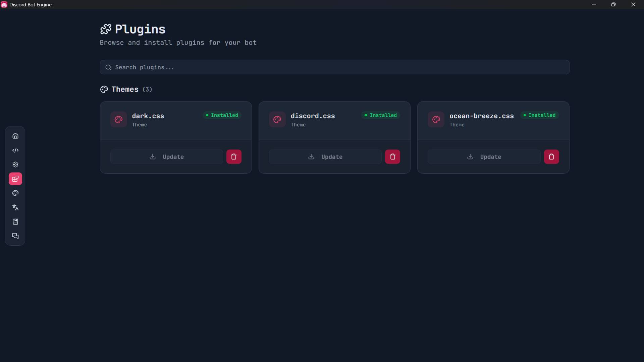Delete the discord.css theme
The width and height of the screenshot is (644, 362).
pos(392,157)
